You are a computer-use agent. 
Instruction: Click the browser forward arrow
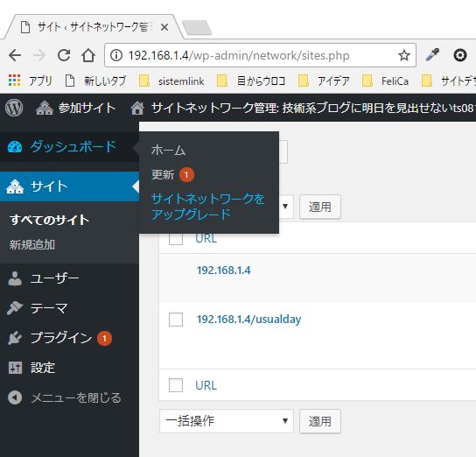point(38,55)
